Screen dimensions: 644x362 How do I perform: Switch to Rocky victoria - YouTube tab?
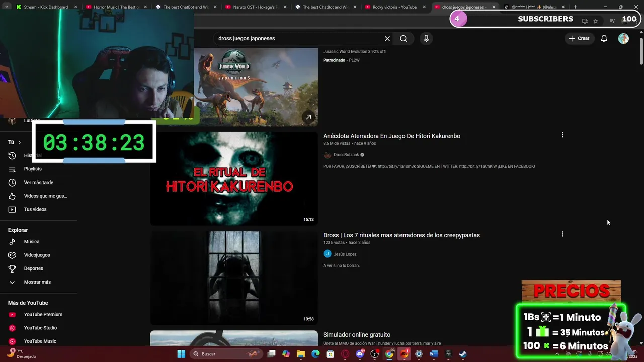click(x=395, y=7)
